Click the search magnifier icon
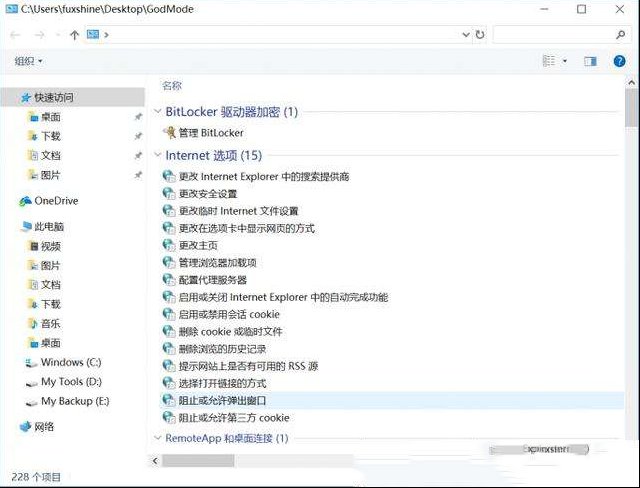The image size is (640, 488). coord(620,35)
